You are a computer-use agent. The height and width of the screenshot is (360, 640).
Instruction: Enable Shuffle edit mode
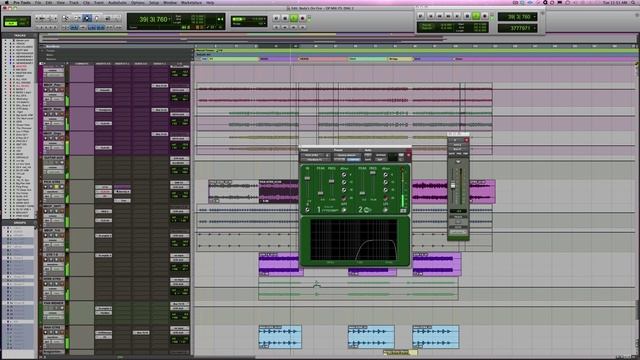click(x=10, y=19)
